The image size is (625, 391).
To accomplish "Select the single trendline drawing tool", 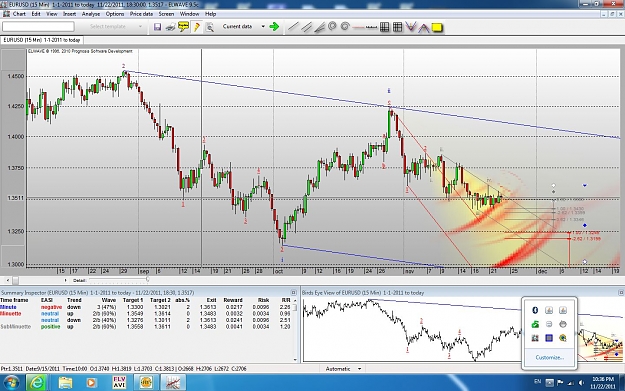I will click(293, 27).
